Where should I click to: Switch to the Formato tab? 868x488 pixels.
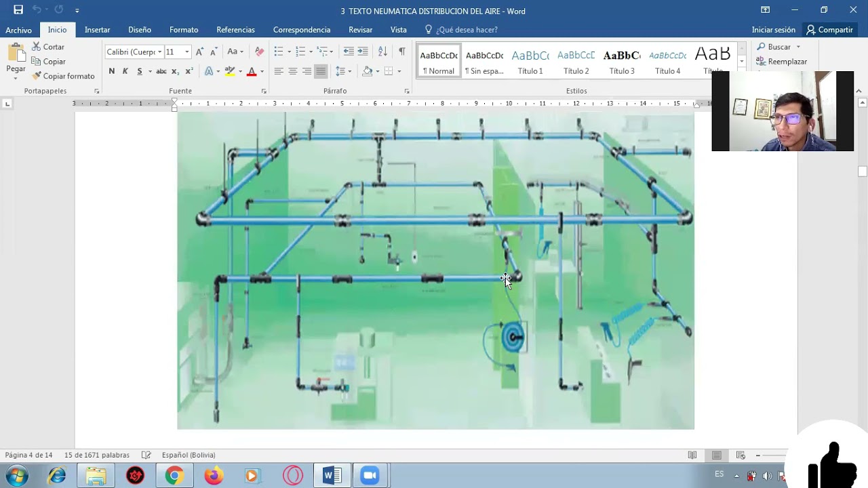(x=184, y=30)
